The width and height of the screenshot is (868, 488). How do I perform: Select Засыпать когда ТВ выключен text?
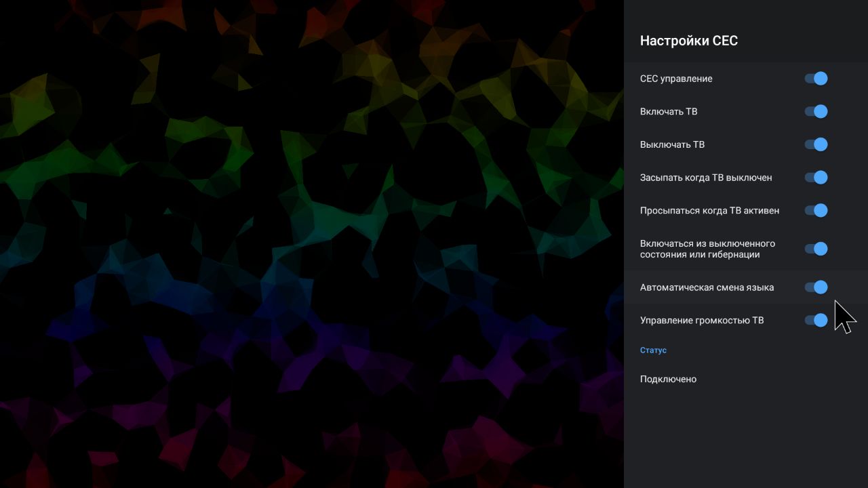tap(706, 178)
